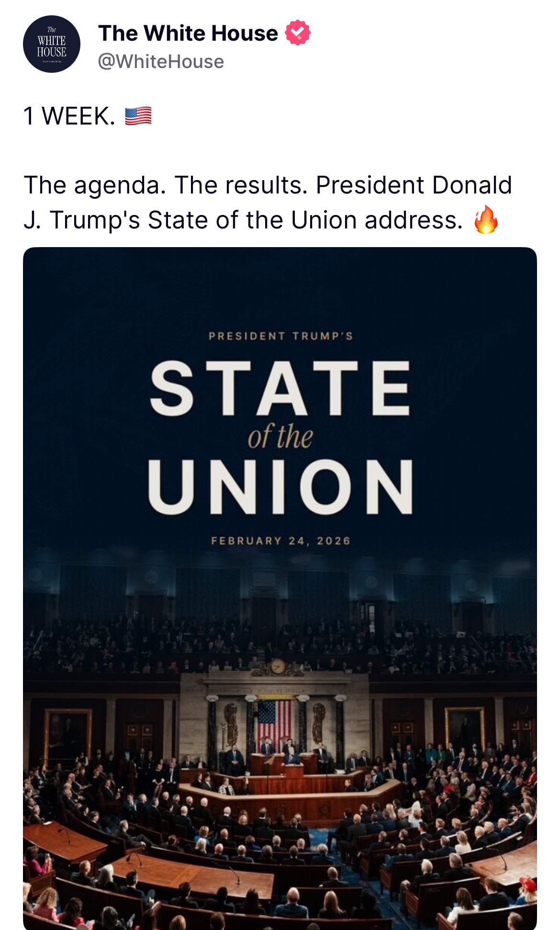Click the red hat at bottom right
The width and height of the screenshot is (560, 930).
click(528, 882)
